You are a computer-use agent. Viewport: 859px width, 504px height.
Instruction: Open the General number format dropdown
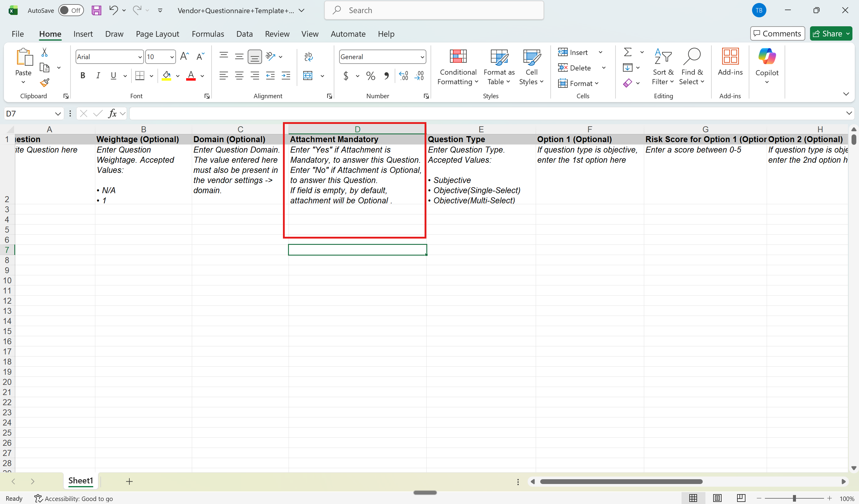pyautogui.click(x=422, y=57)
